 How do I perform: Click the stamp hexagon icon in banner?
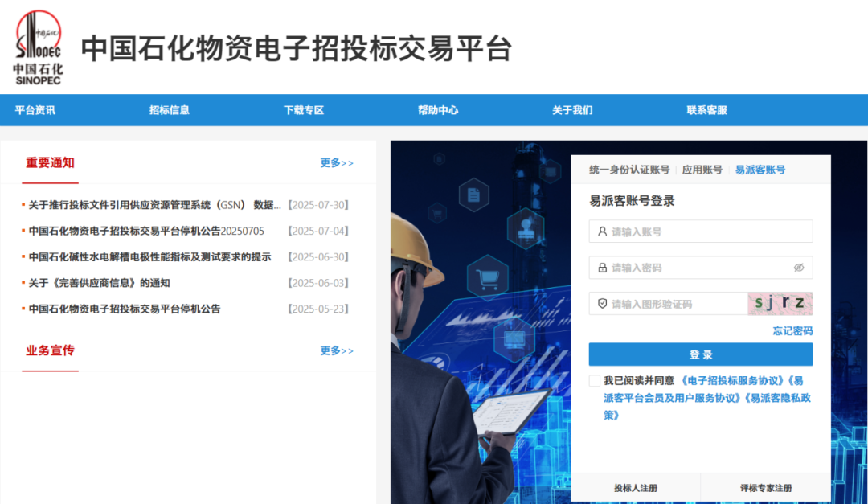click(x=526, y=228)
